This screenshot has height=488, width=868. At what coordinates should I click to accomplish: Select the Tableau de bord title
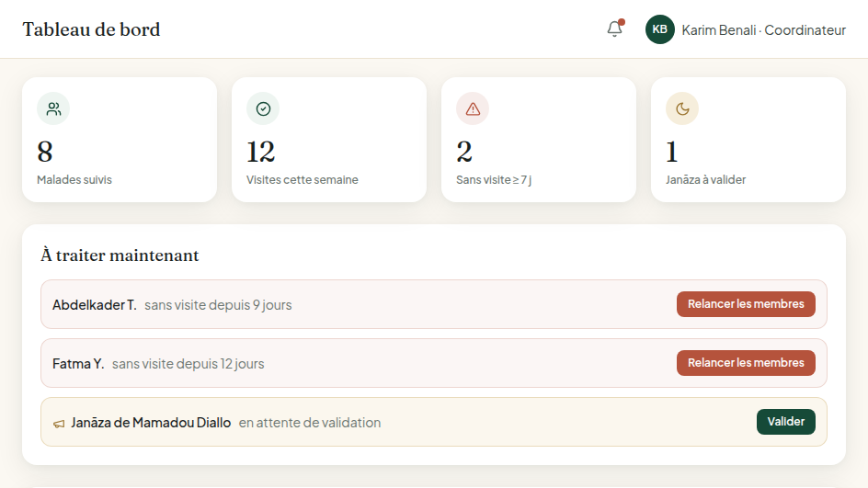(91, 29)
